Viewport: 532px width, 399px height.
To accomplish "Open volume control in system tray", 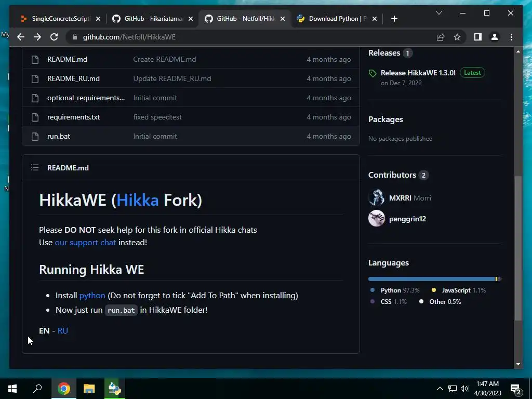I will click(x=464, y=389).
